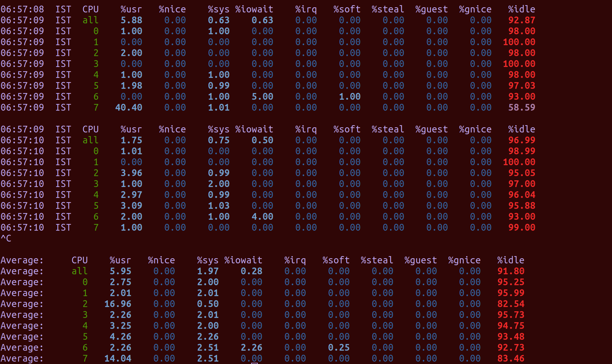
Task: Select the 14.04 average %usr for CPU 7
Action: click(118, 359)
